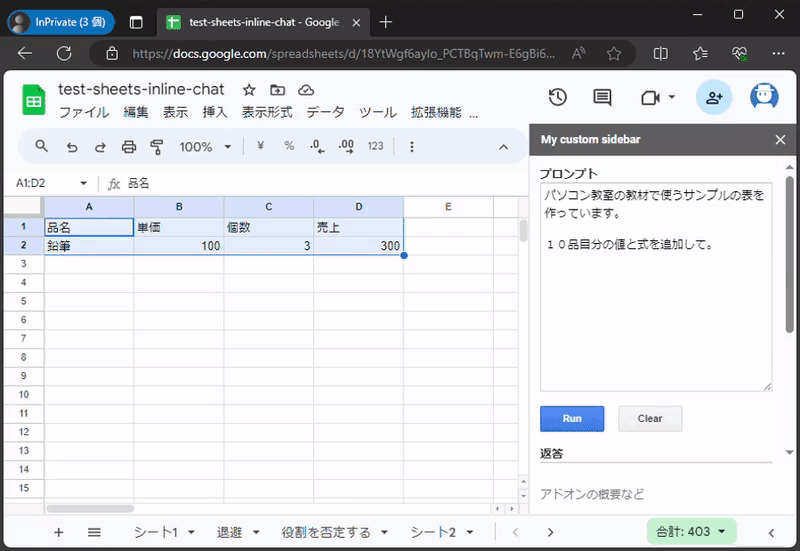This screenshot has height=551, width=800.
Task: Open the all sheets list icon
Action: pyautogui.click(x=94, y=533)
